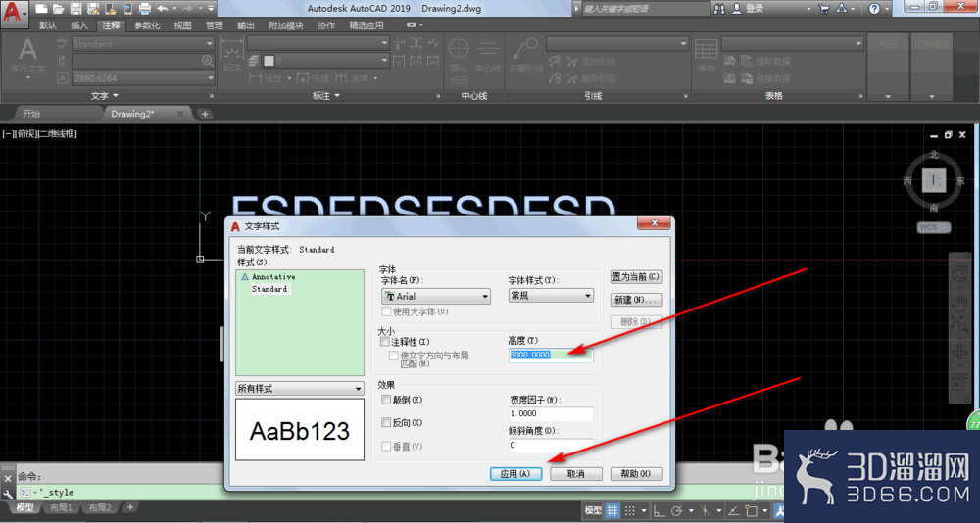
Task: Check the 反向 backwards effect checkbox
Action: [x=386, y=423]
